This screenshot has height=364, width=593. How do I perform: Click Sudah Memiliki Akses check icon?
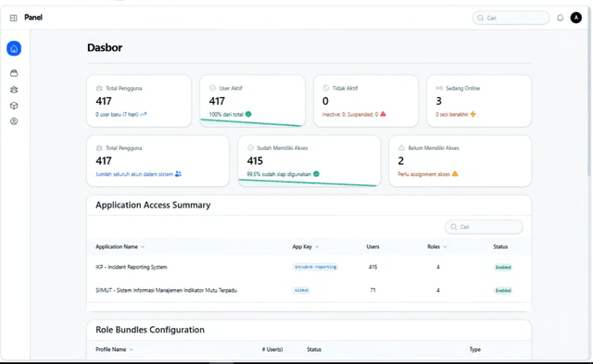click(x=250, y=148)
